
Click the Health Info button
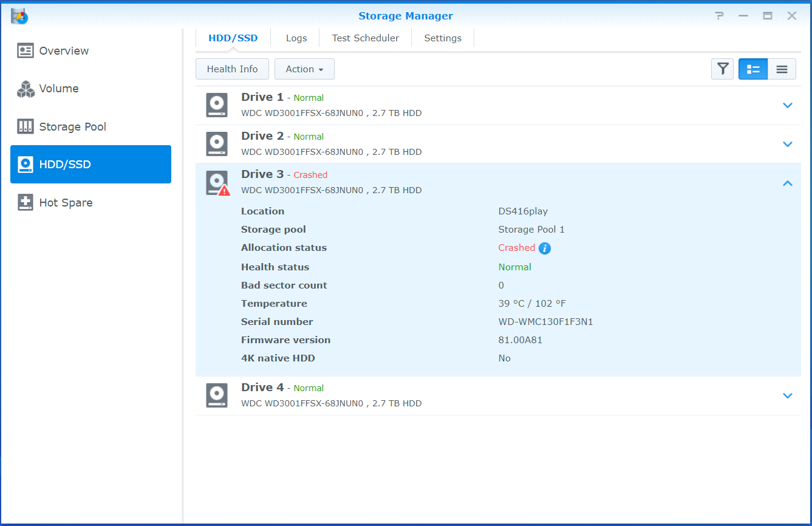(x=232, y=69)
